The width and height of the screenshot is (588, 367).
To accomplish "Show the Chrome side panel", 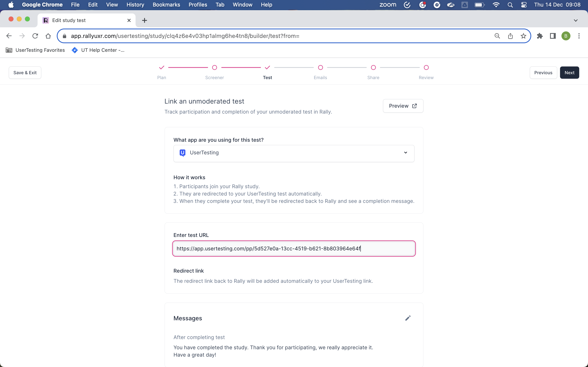I will 552,36.
